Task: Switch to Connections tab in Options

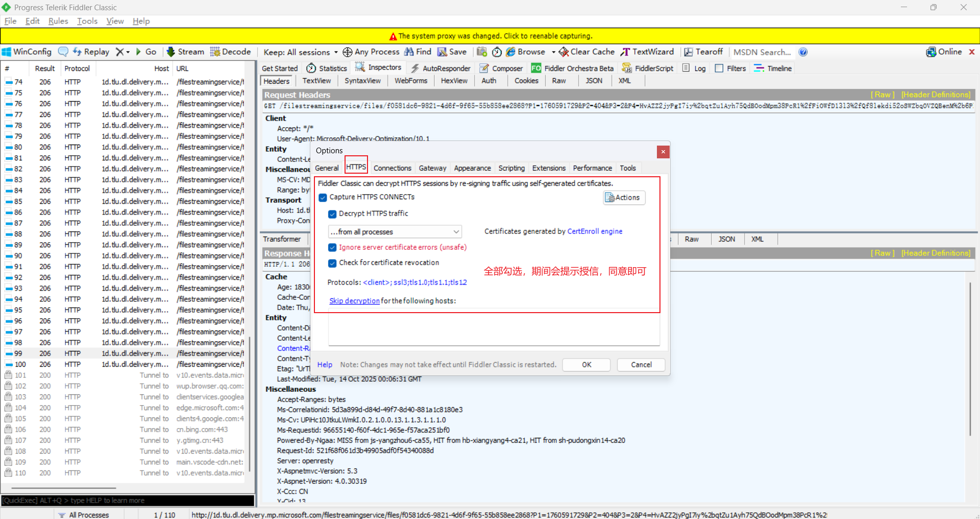Action: pyautogui.click(x=392, y=168)
